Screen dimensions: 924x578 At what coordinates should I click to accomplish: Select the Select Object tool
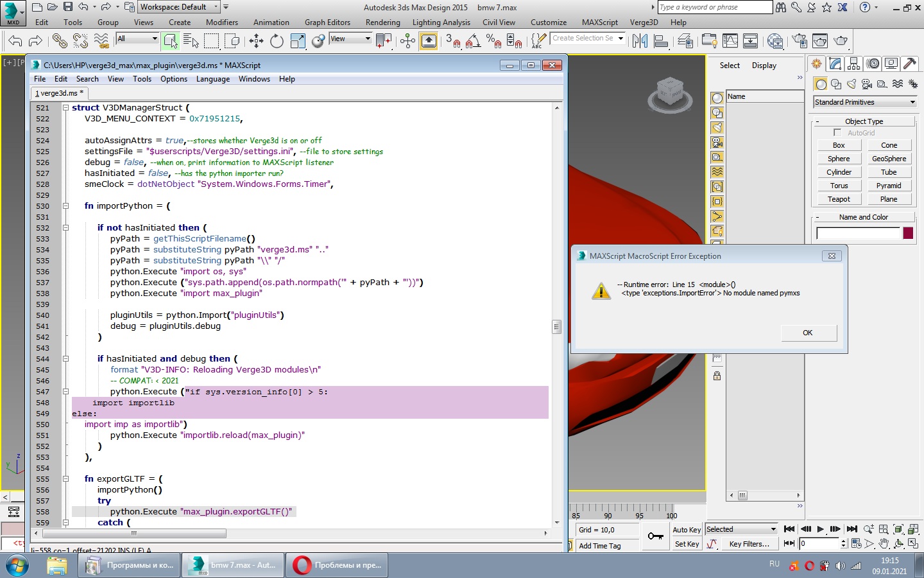[170, 41]
